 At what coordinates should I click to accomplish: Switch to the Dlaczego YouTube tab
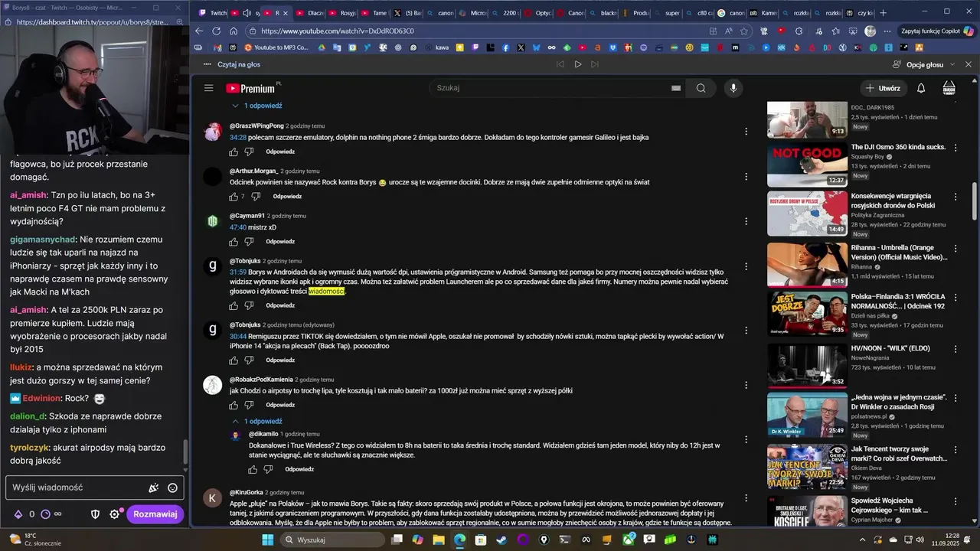tap(309, 13)
